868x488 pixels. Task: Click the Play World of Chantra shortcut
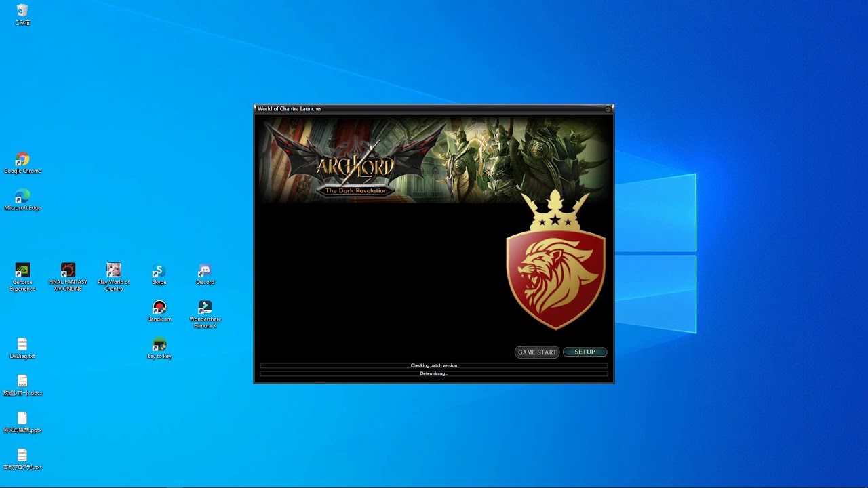114,277
